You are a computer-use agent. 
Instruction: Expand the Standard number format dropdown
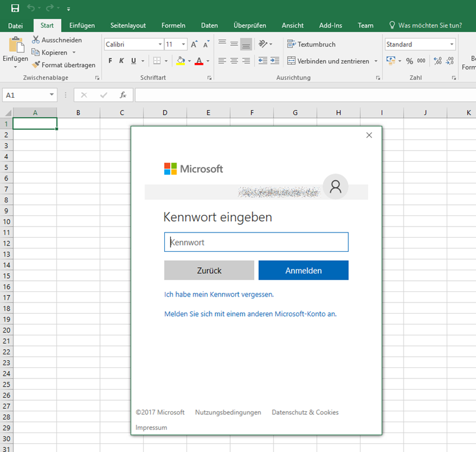tap(451, 45)
